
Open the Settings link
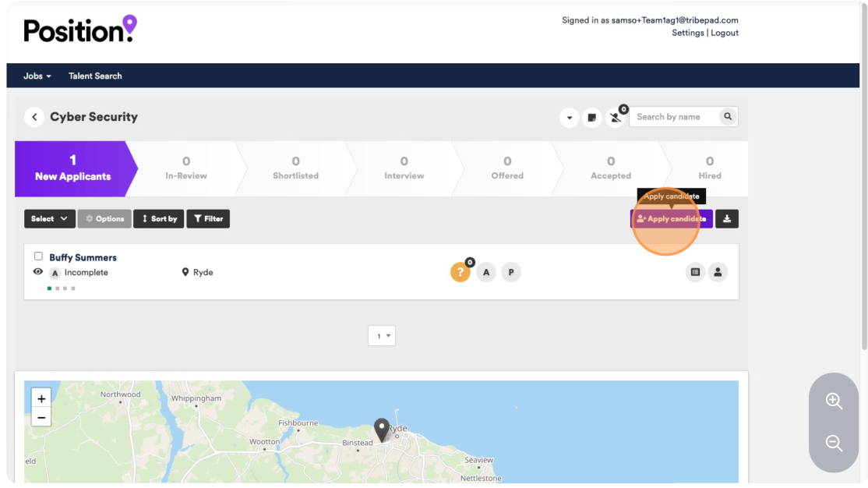click(x=687, y=33)
